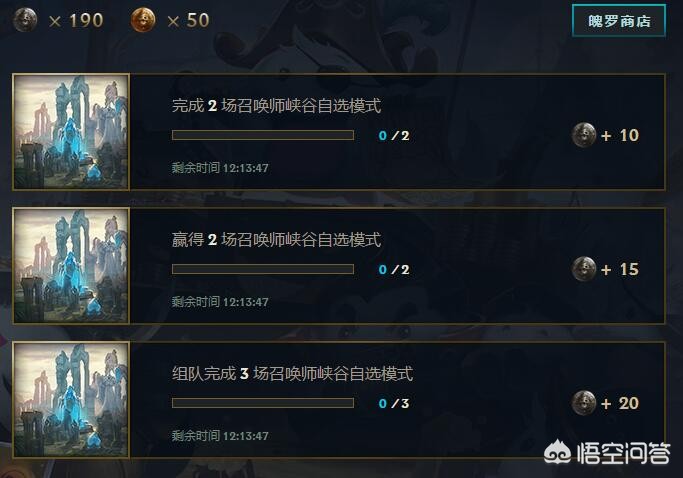This screenshot has height=478, width=683.
Task: Click the progress bar of 赢得 2 场 mission
Action: point(263,269)
